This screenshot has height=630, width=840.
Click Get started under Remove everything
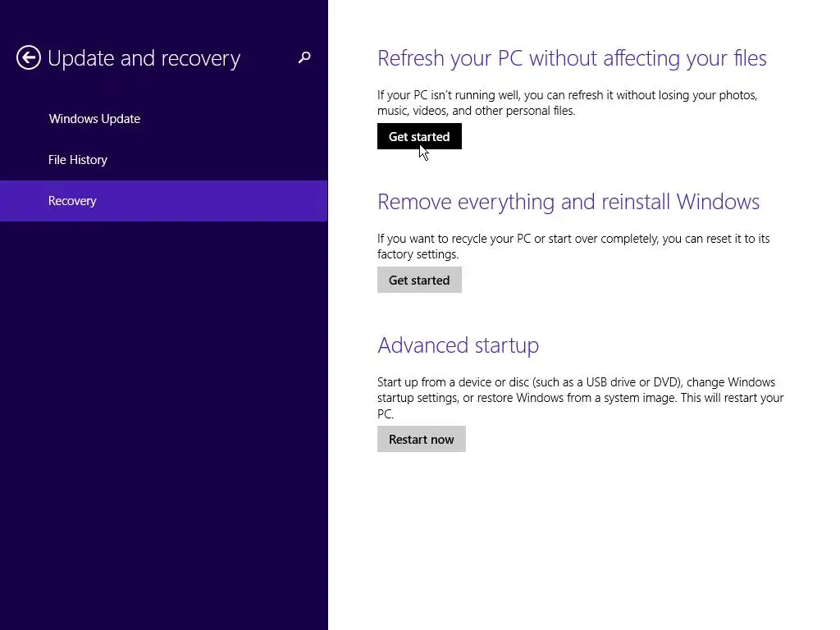coord(419,281)
